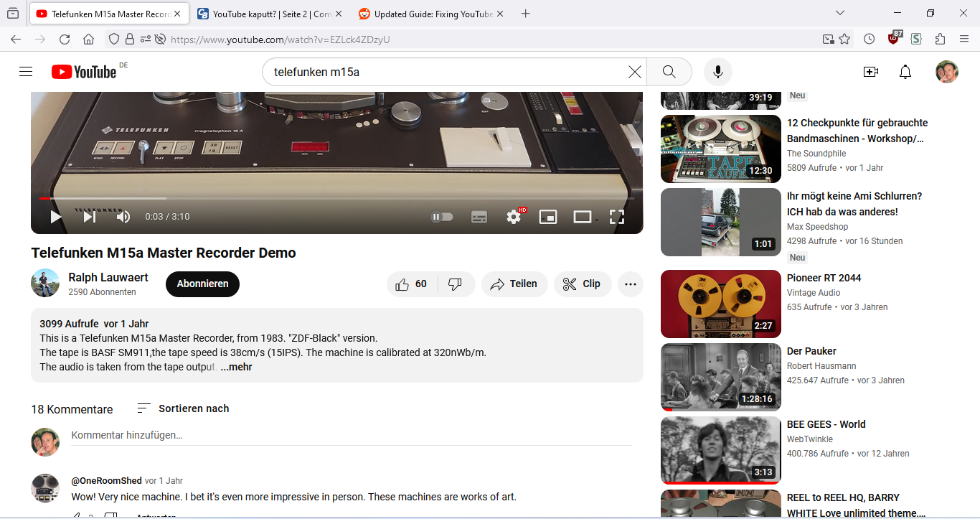Go to the browser home page
The height and width of the screenshot is (519, 980).
coord(88,39)
